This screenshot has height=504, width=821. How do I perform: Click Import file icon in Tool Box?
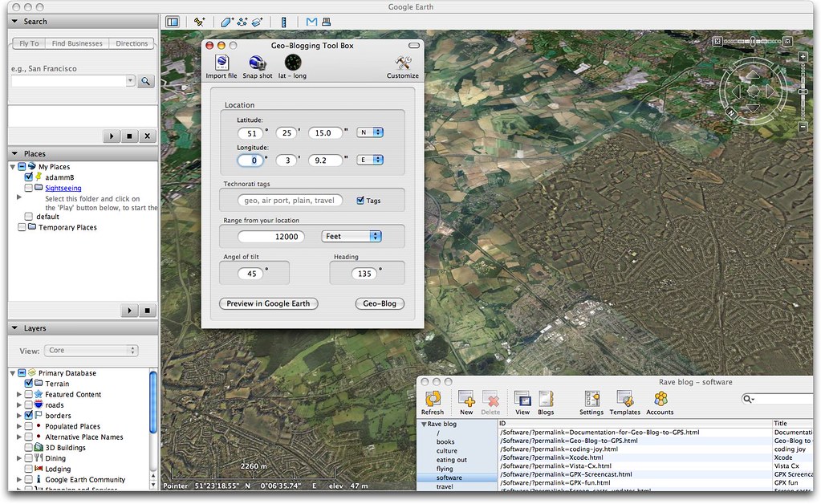222,63
